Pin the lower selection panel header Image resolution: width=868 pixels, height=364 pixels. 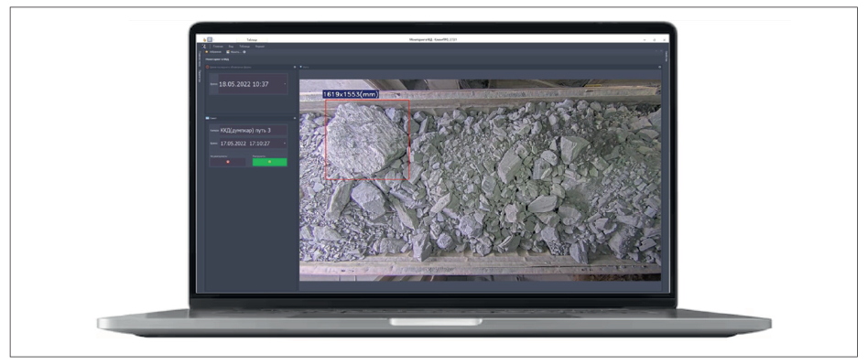(x=295, y=118)
